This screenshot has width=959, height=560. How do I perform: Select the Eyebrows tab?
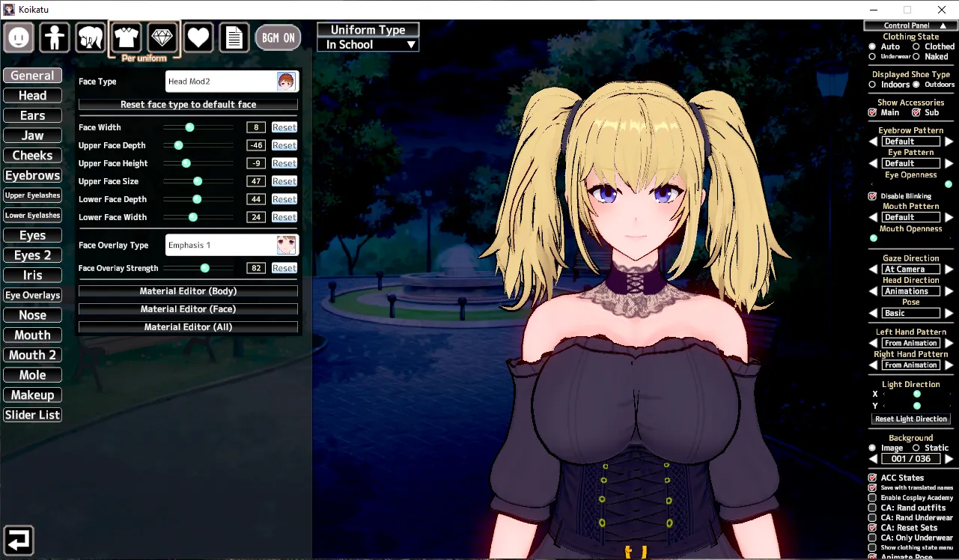pos(32,175)
